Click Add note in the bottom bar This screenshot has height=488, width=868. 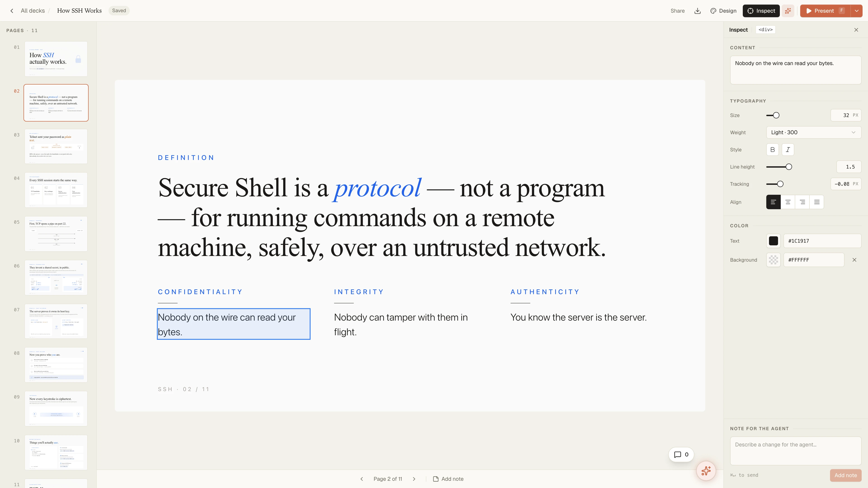tap(448, 479)
